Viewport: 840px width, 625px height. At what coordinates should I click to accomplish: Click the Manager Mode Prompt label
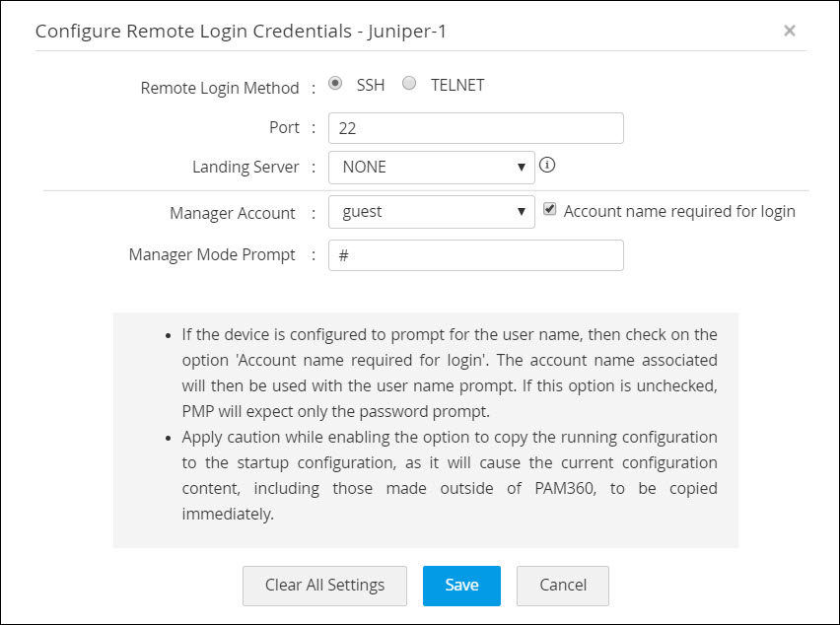[x=212, y=254]
